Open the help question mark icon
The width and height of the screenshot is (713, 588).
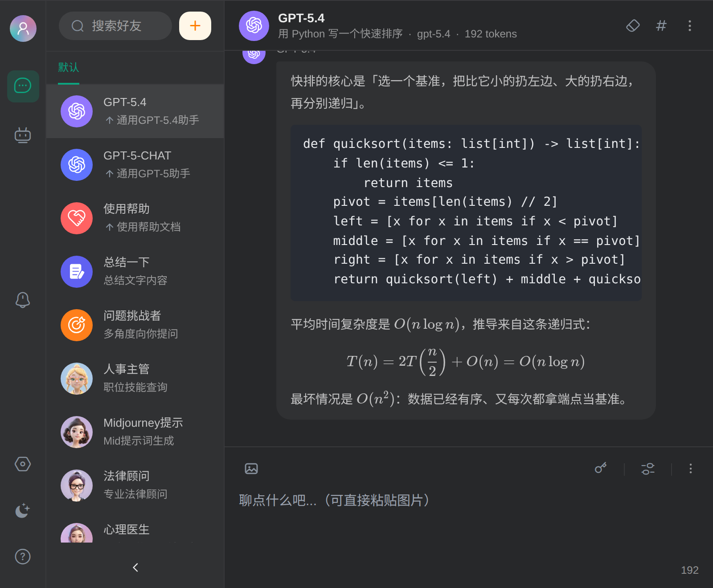click(x=23, y=556)
